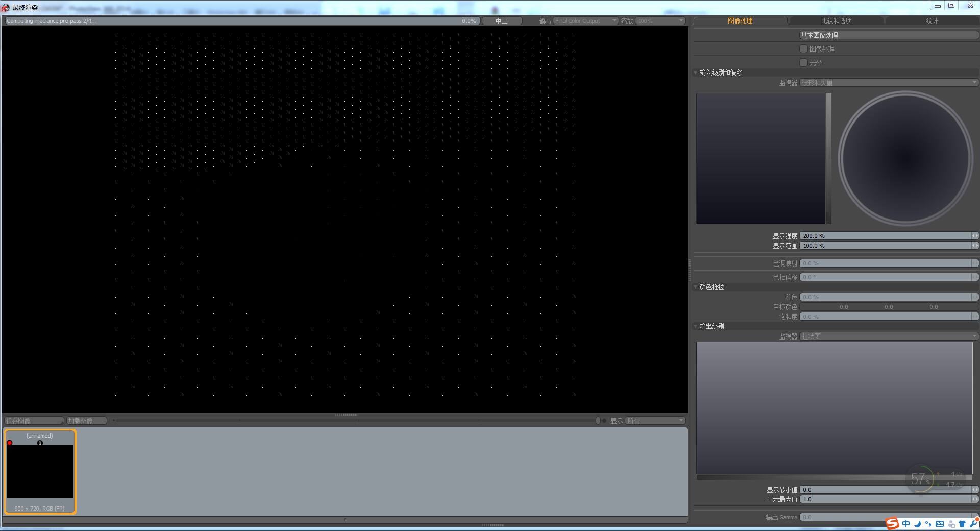980x531 pixels.
Task: Click the render progress bar showing 0.0%
Action: click(242, 21)
